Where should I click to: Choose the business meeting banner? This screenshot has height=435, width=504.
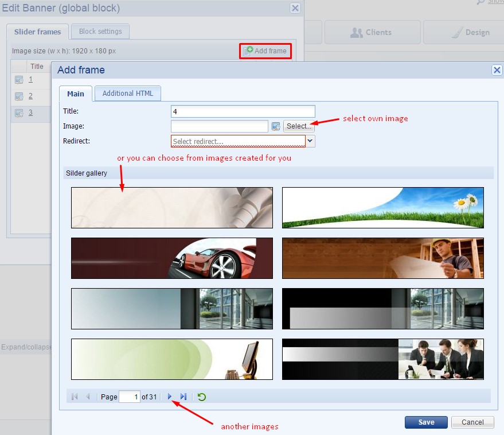(x=383, y=359)
